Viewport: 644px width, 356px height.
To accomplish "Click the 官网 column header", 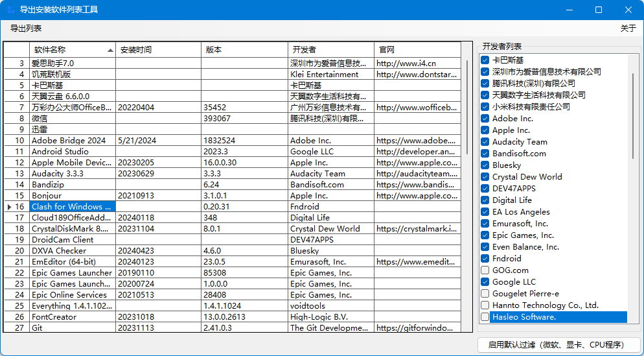I will 417,50.
